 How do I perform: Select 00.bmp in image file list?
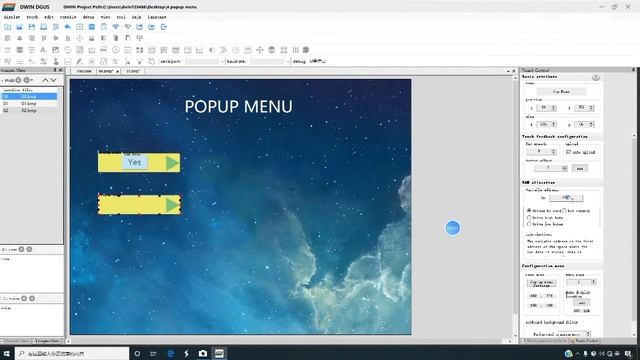(29, 96)
